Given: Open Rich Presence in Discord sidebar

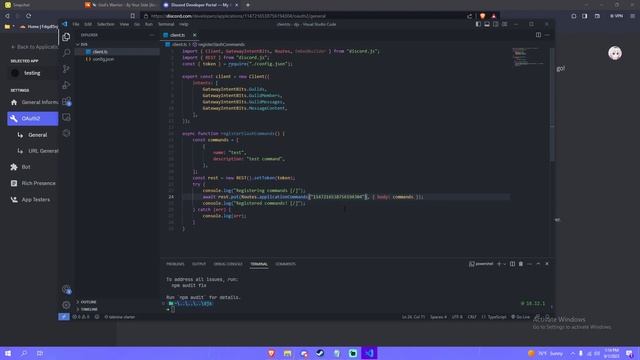Looking at the screenshot, I should pos(33,183).
